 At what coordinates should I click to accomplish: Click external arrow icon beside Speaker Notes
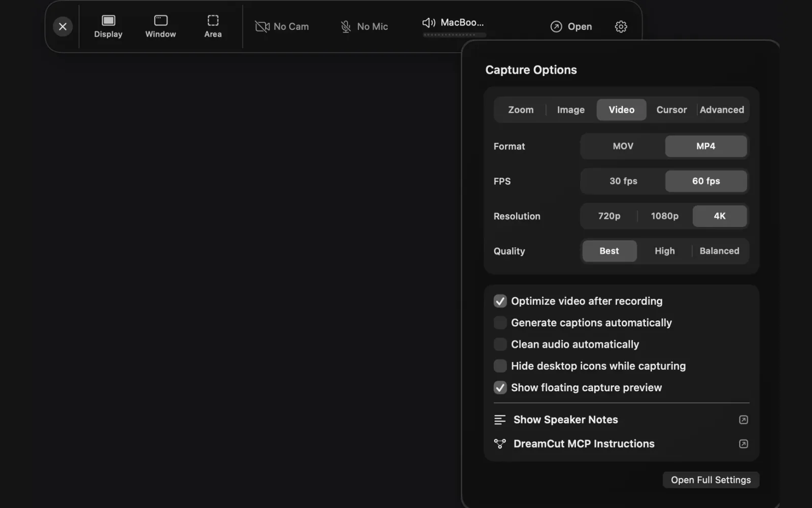point(743,420)
